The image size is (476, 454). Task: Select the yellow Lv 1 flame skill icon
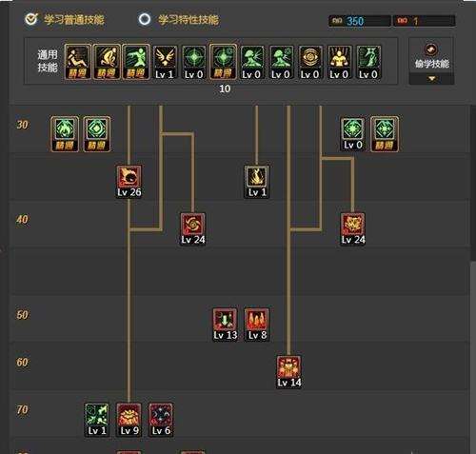point(257,182)
